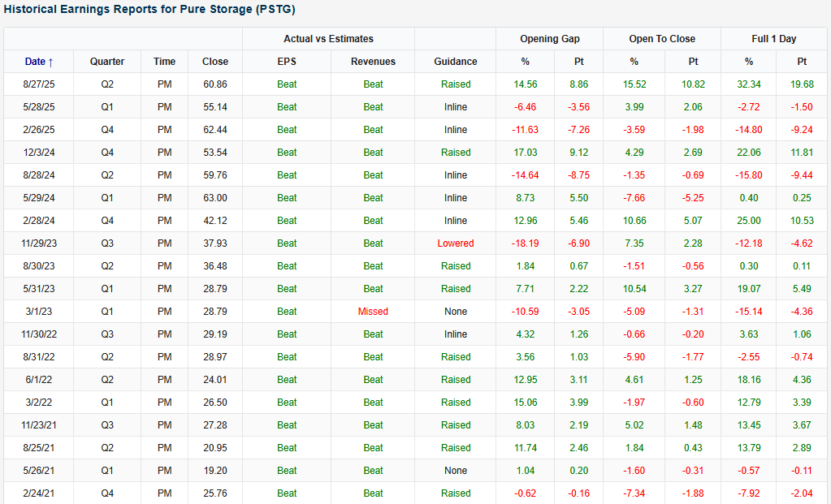Click the red Lowered guidance cell

tap(456, 243)
